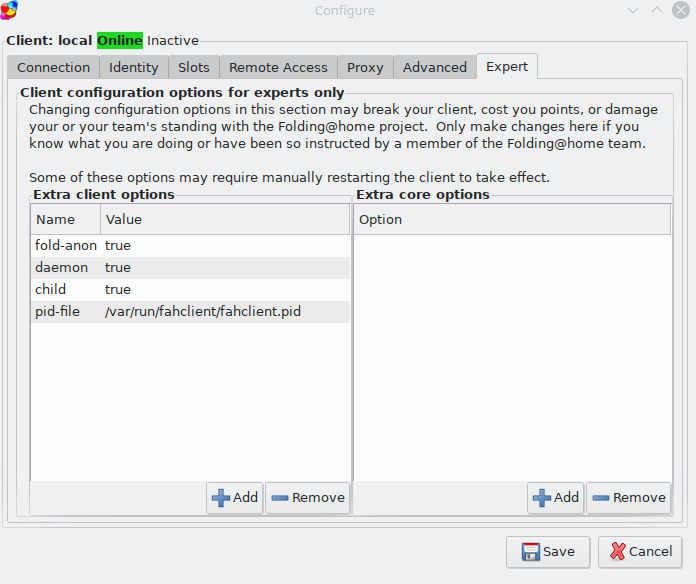Screen dimensions: 696x584
Task: Click the green Online status label
Action: [120, 40]
